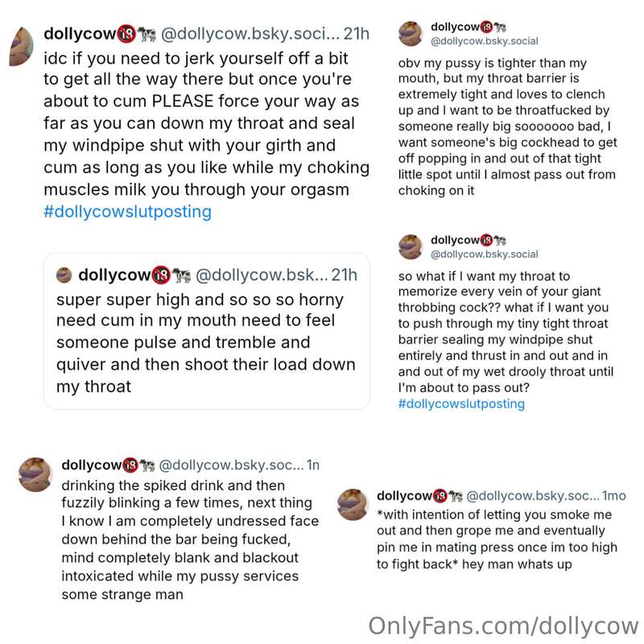Image resolution: width=644 pixels, height=644 pixels.
Task: Select the avatar on the post timestamped 1n
Action: tap(35, 474)
